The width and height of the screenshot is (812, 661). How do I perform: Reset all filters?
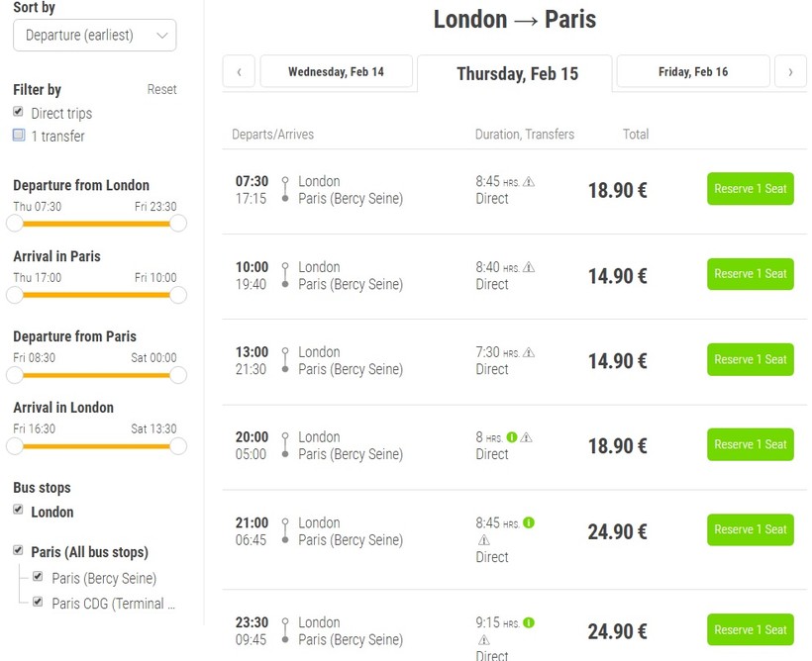click(x=161, y=89)
